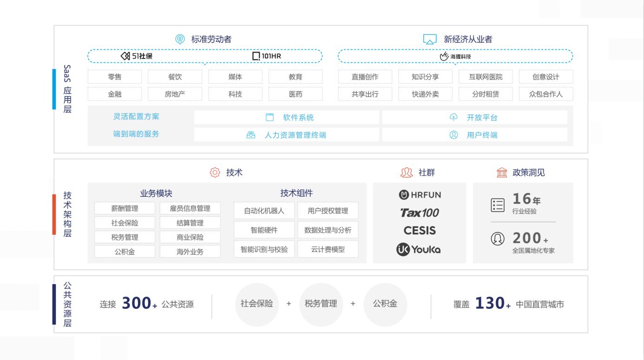Click the inbox icon beside 人力资源管理终端

(x=251, y=135)
